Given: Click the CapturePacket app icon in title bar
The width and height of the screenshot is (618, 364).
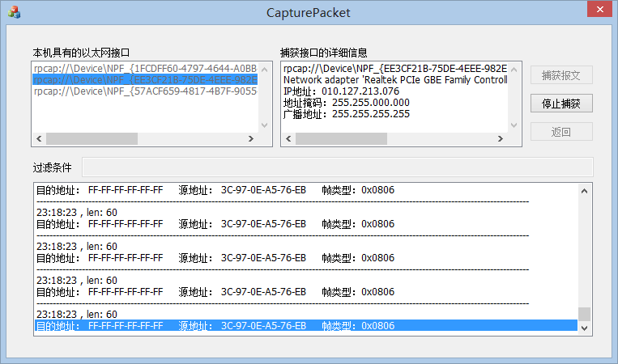Looking at the screenshot, I should coord(15,12).
